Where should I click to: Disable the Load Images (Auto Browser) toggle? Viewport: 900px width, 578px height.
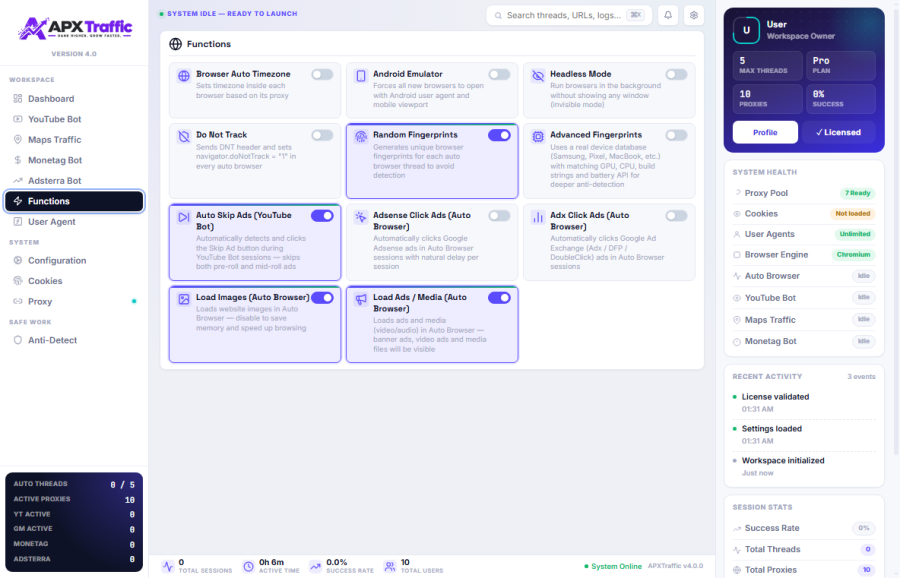pyautogui.click(x=322, y=297)
